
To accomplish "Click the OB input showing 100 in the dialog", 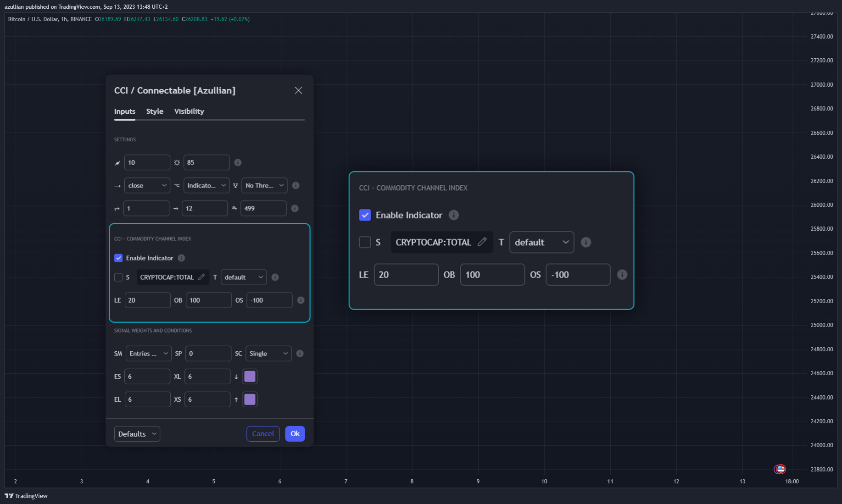I will pos(209,300).
